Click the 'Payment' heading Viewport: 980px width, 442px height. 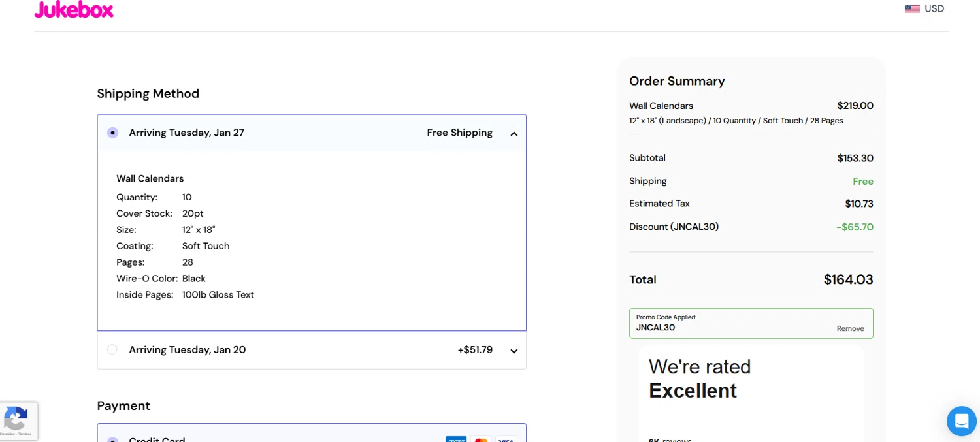[x=123, y=405]
